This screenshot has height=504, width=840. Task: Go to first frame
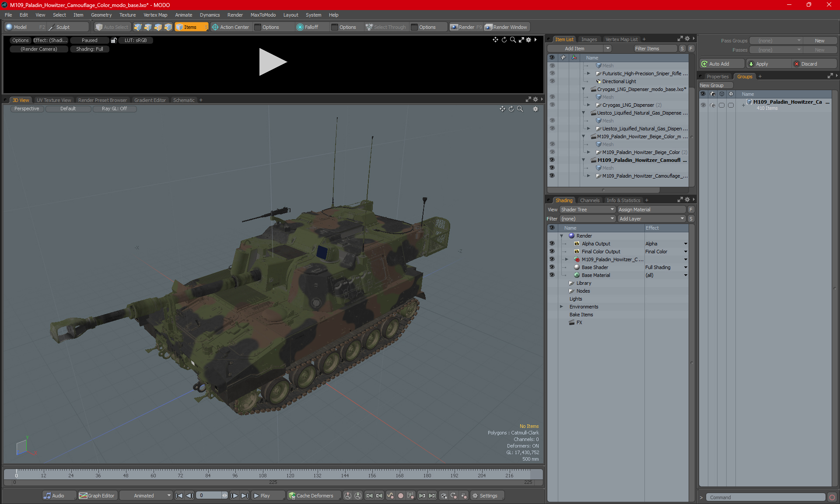pos(179,496)
